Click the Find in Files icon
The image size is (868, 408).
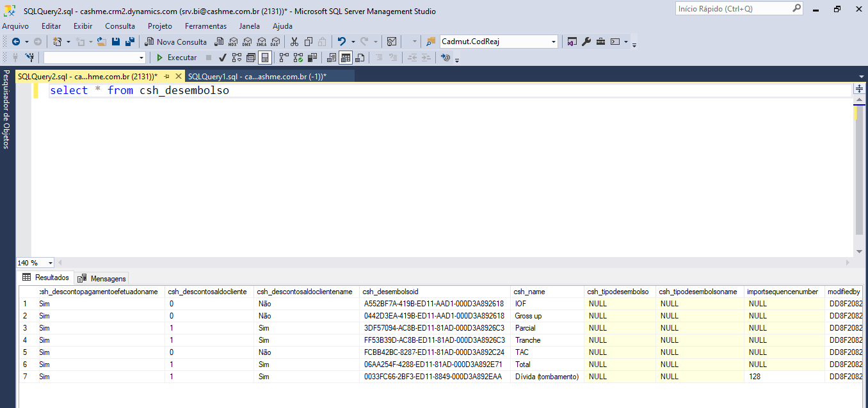point(430,42)
